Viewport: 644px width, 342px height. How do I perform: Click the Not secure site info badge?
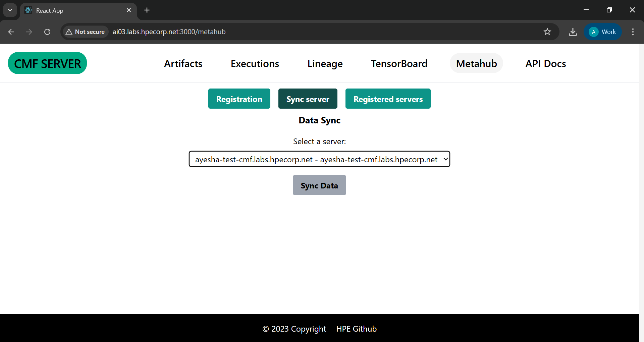[86, 32]
